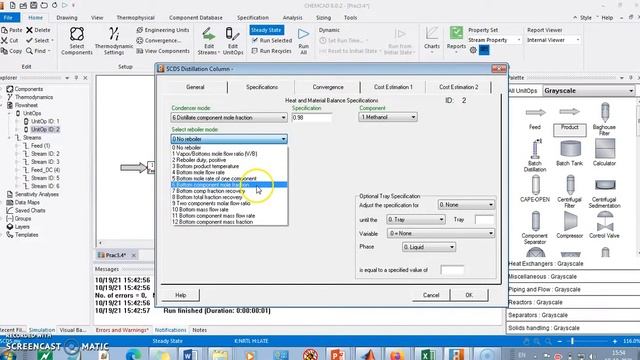Select Calculator unit in palette
The width and height of the screenshot is (640, 360).
(604, 152)
